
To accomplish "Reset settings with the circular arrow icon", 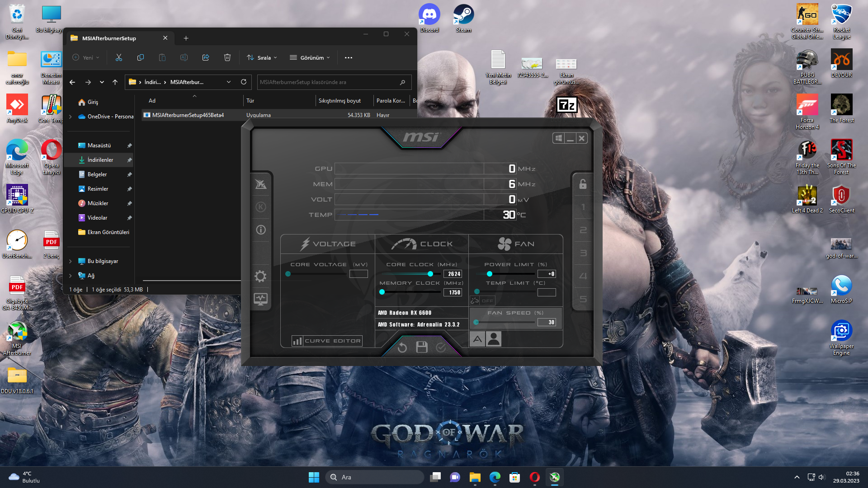I will [402, 347].
